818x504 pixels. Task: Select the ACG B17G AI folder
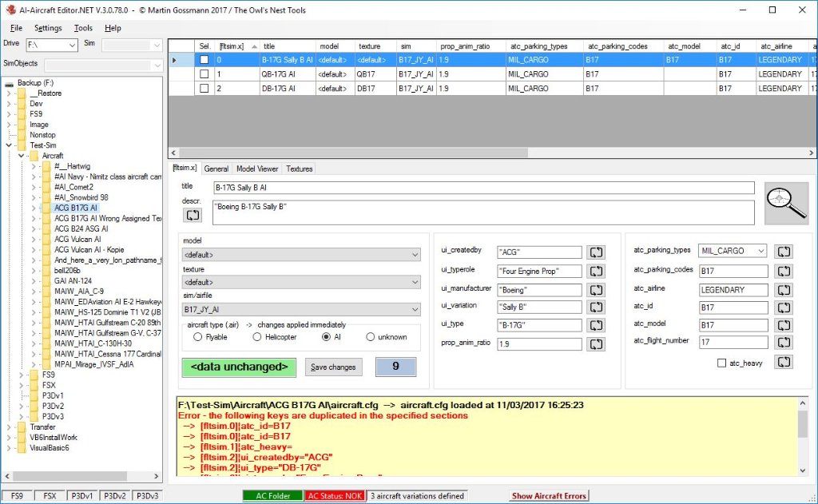(76, 208)
